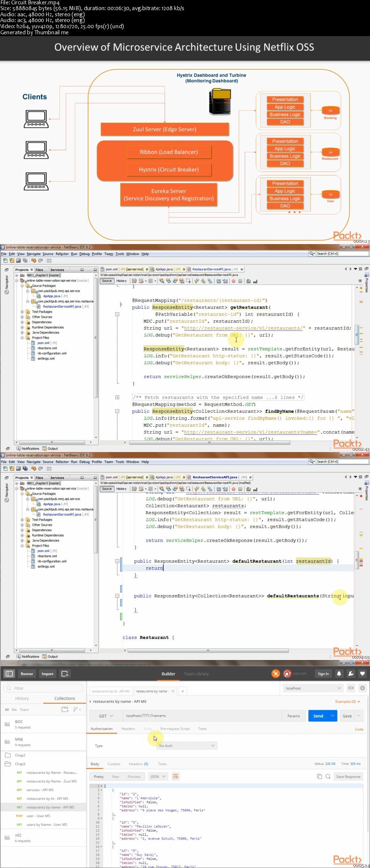Expand request description triangle beside 'restaurants by name - API MS'
370x868 pixels.
pos(90,702)
